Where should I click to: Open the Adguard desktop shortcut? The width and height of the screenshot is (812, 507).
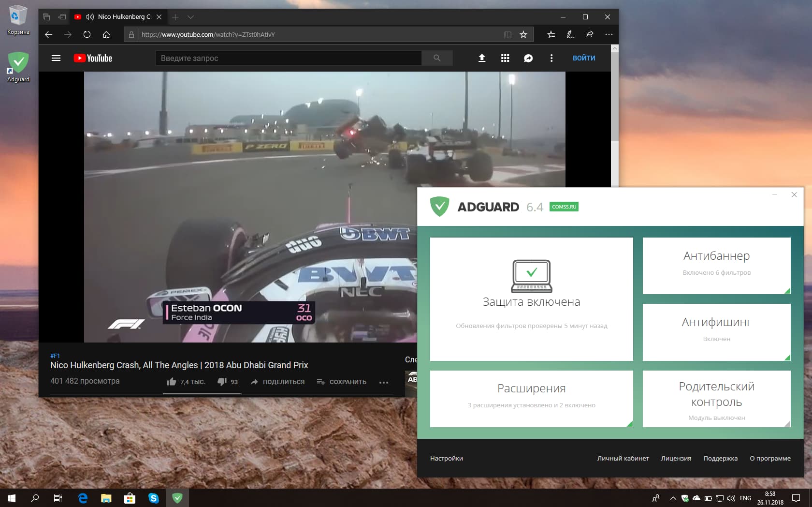pyautogui.click(x=18, y=67)
